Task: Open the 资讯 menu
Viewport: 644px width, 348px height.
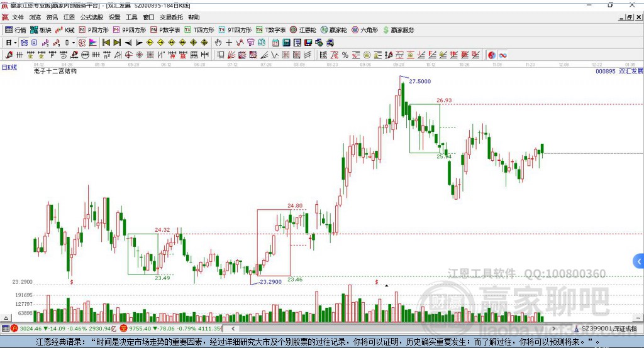Action: pyautogui.click(x=52, y=17)
